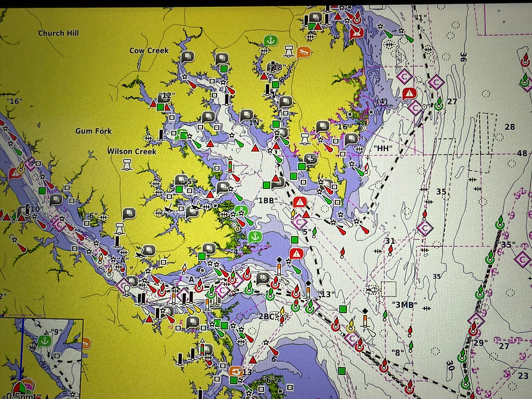Select the "HH" buoy label
Screen dimensions: 532x399
click(x=383, y=148)
